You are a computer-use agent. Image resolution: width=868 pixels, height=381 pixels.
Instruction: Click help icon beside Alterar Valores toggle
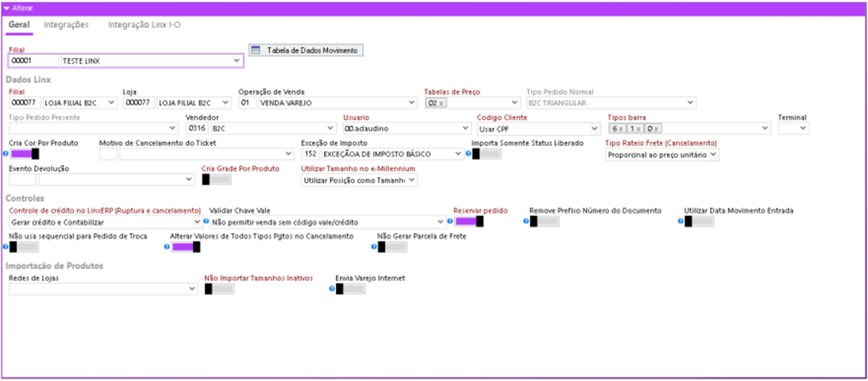pyautogui.click(x=168, y=247)
